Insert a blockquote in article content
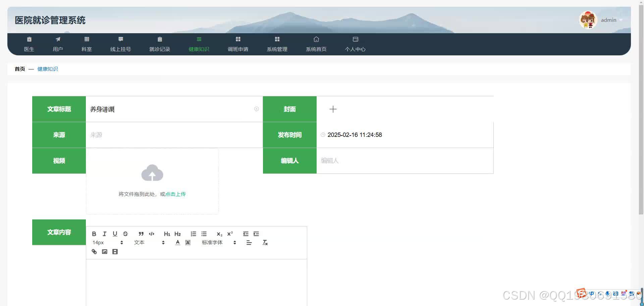 point(141,234)
